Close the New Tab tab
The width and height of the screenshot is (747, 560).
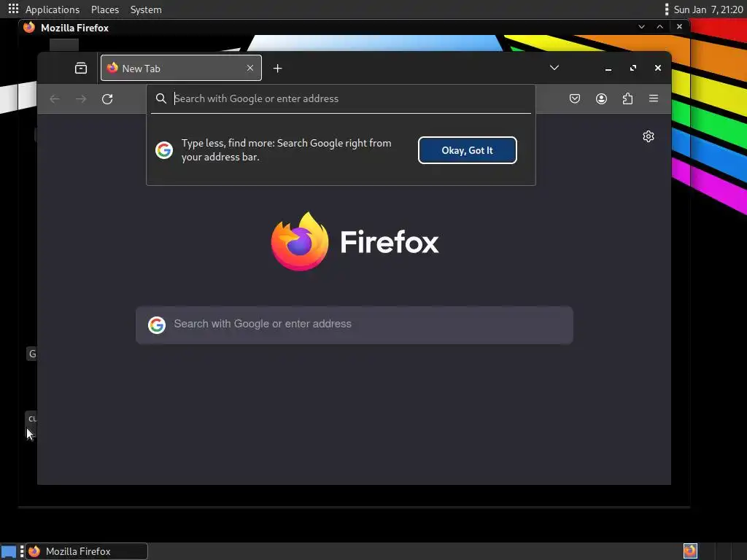[x=250, y=68]
